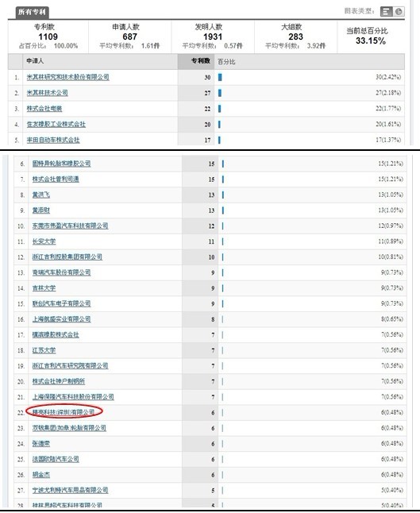Open applicant 株式会社电装 link
Image resolution: width=420 pixels, height=513 pixels.
pyautogui.click(x=44, y=109)
